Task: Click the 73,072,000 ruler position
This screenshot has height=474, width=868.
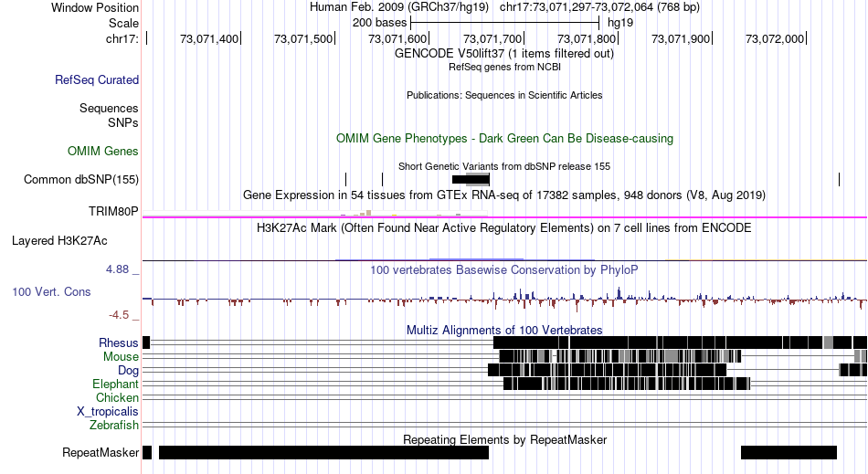Action: click(x=775, y=38)
